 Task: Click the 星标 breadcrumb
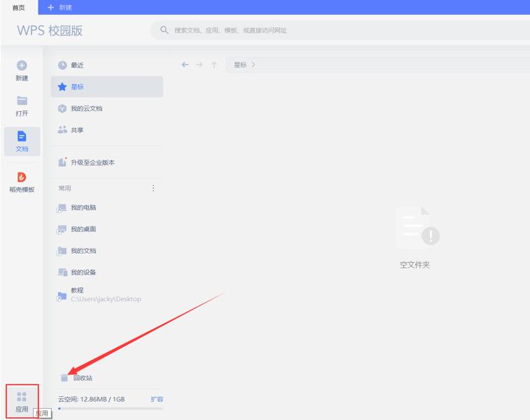(241, 64)
